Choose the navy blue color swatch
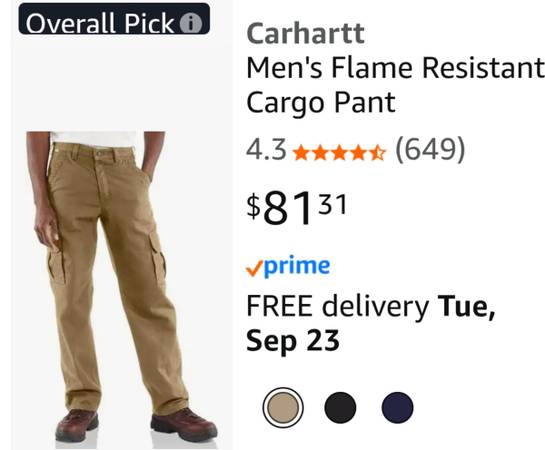Image resolution: width=545 pixels, height=450 pixels. tap(397, 408)
